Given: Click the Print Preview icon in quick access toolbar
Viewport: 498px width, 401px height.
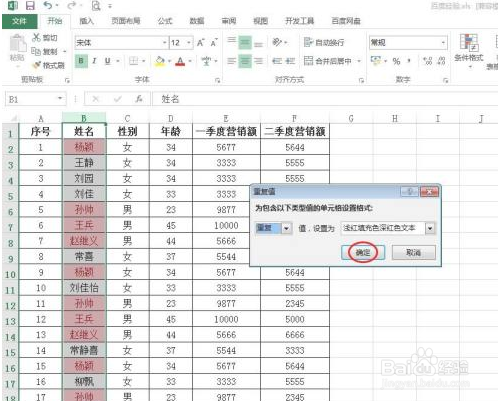Looking at the screenshot, I should [x=96, y=6].
